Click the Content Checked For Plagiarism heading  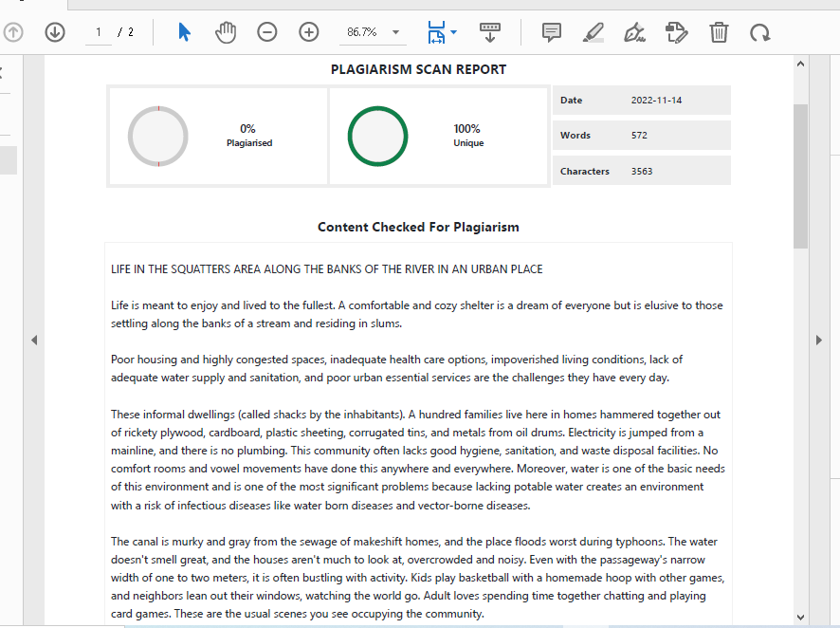tap(418, 227)
